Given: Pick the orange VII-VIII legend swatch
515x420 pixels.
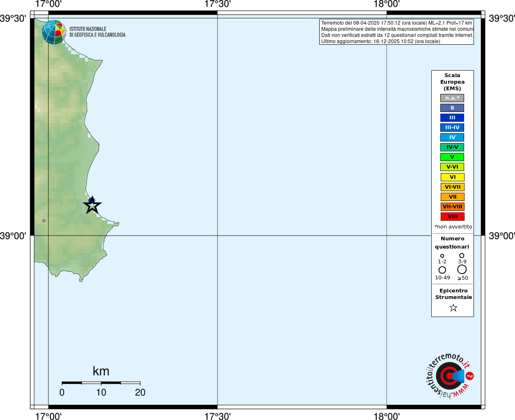Looking at the screenshot, I should pos(452,207).
